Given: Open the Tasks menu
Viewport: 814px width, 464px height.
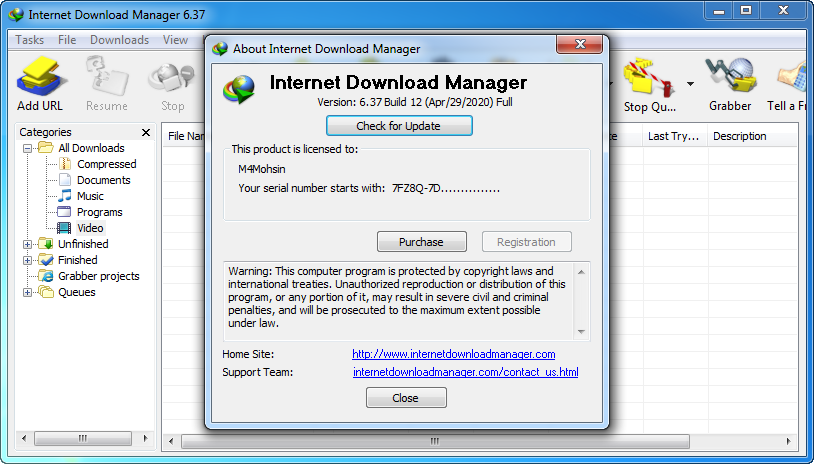Looking at the screenshot, I should coord(29,40).
